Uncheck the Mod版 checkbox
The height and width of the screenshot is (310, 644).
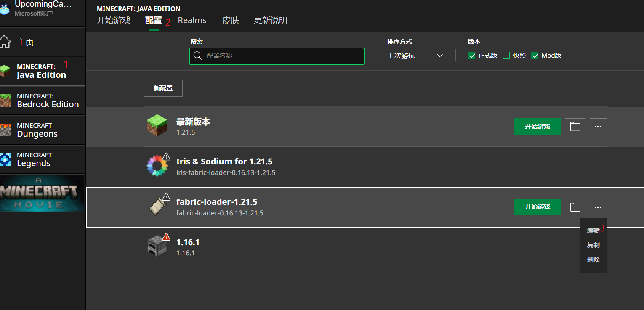535,56
